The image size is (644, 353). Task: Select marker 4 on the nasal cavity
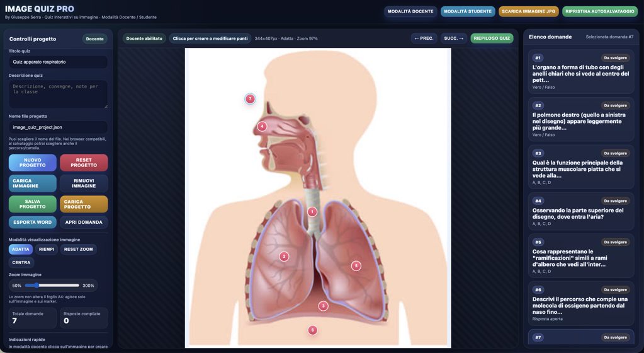click(x=262, y=126)
